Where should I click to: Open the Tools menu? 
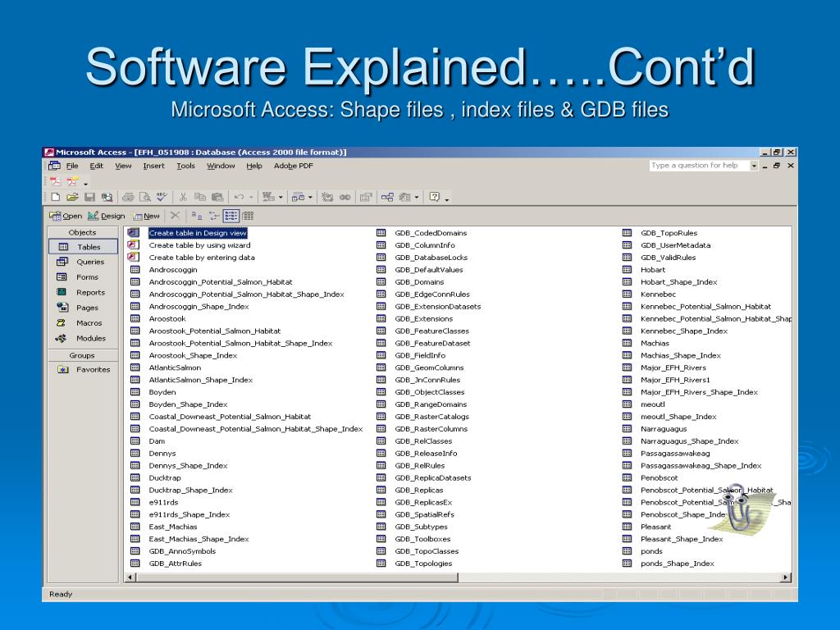pos(185,166)
